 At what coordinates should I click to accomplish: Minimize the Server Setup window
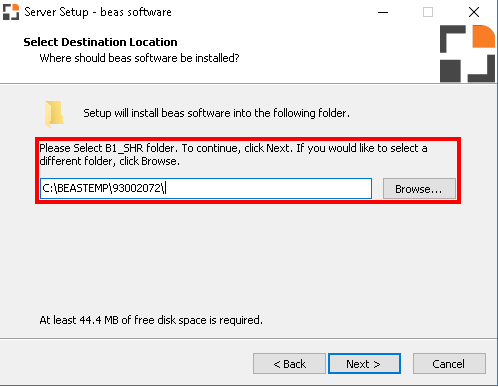(x=383, y=12)
